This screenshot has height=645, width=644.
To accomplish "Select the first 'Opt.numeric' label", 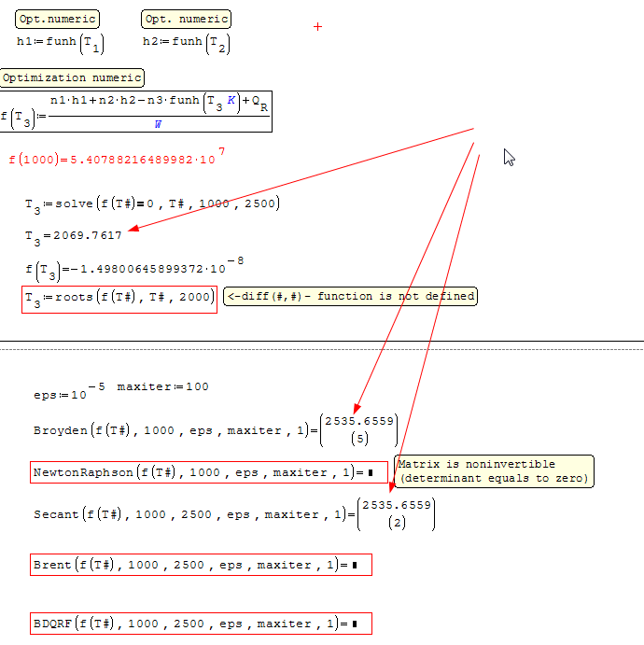I will point(57,19).
